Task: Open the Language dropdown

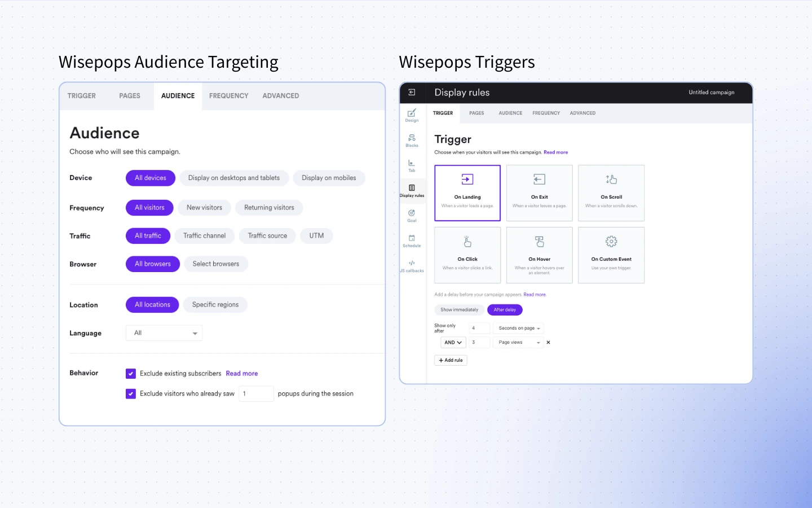Action: tap(164, 333)
